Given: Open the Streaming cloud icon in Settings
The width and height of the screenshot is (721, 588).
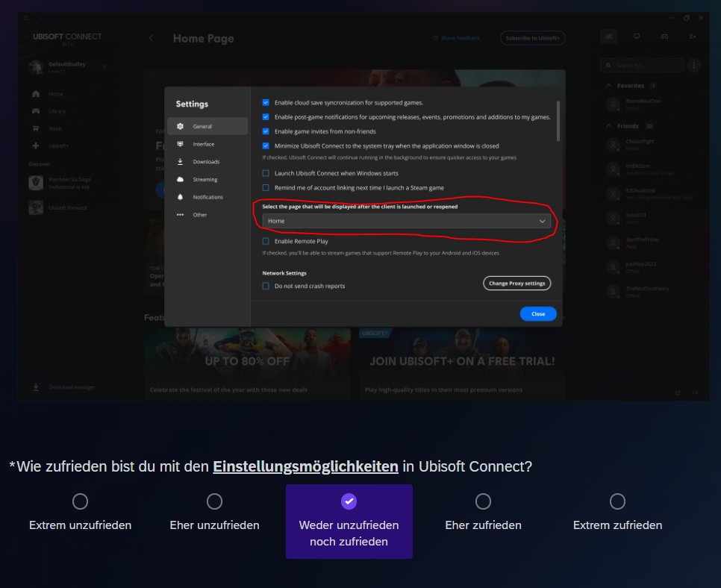Looking at the screenshot, I should pyautogui.click(x=181, y=179).
